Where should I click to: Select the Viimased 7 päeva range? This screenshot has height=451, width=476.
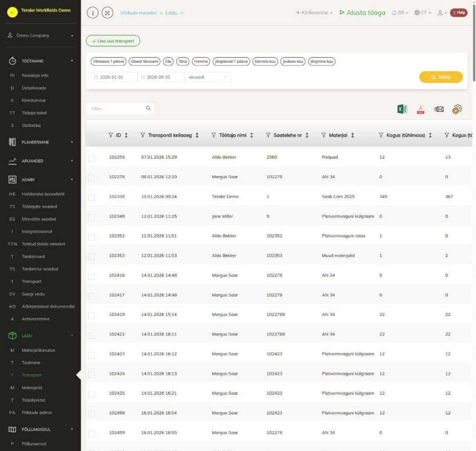pyautogui.click(x=108, y=61)
